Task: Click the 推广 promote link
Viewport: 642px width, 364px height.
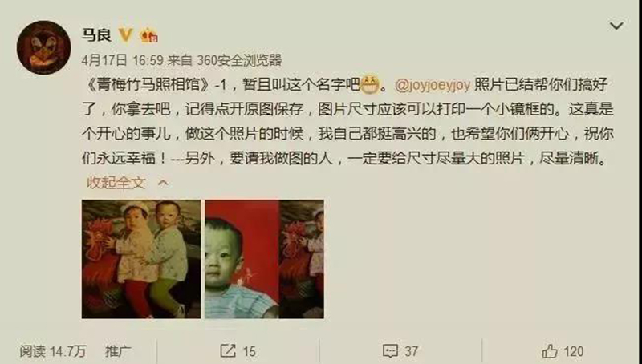Action: coord(118,351)
